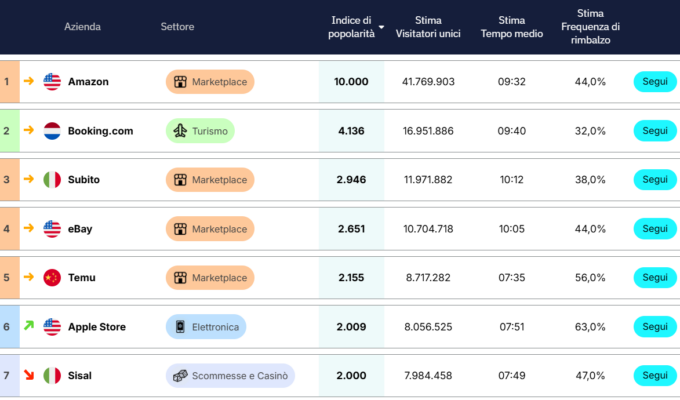Image resolution: width=680 pixels, height=400 pixels.
Task: Open the Booking.com company name
Action: coord(101,131)
